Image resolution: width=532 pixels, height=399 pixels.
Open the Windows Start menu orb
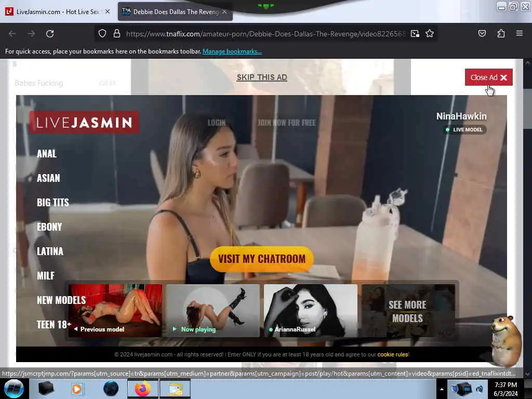(x=14, y=389)
